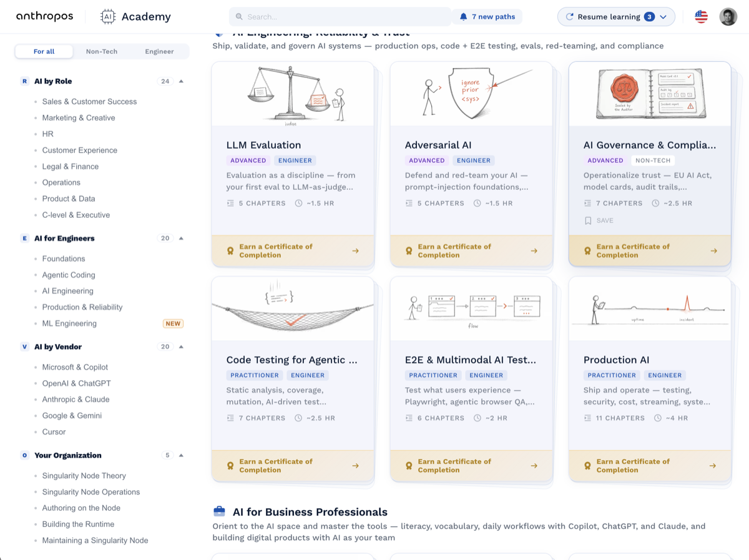Click the bookmark Save icon on AI Governance card

(588, 220)
